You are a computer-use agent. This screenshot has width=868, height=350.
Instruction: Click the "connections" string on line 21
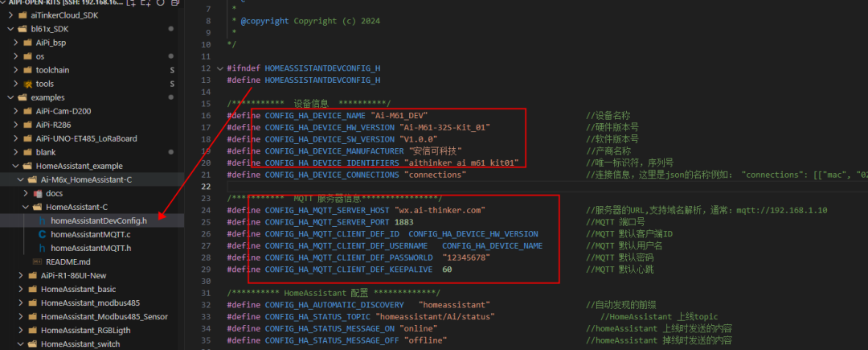click(x=435, y=175)
